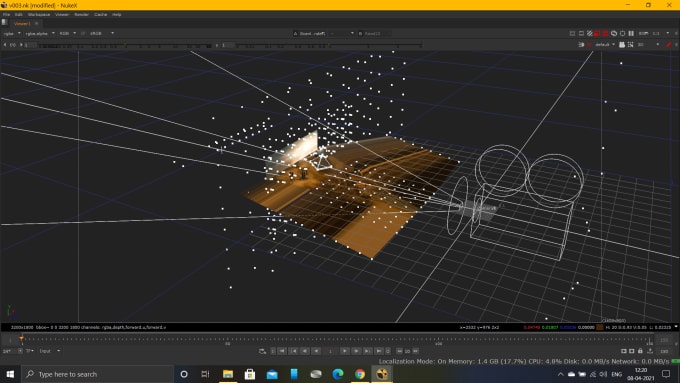
Task: Click the current frame number field
Action: pyautogui.click(x=330, y=351)
